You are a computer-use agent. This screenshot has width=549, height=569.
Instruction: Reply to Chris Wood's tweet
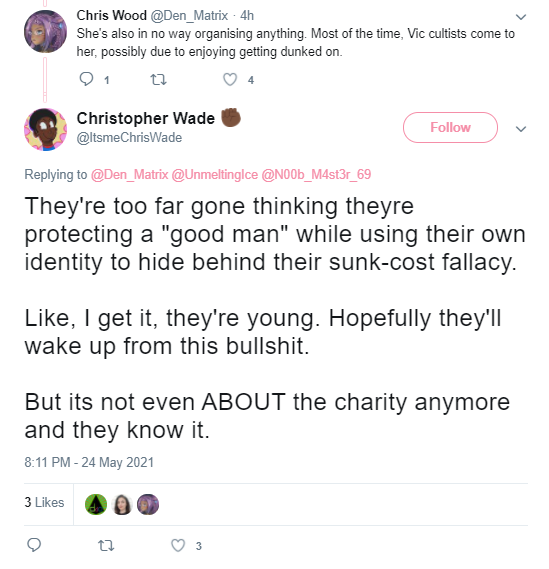[x=86, y=79]
